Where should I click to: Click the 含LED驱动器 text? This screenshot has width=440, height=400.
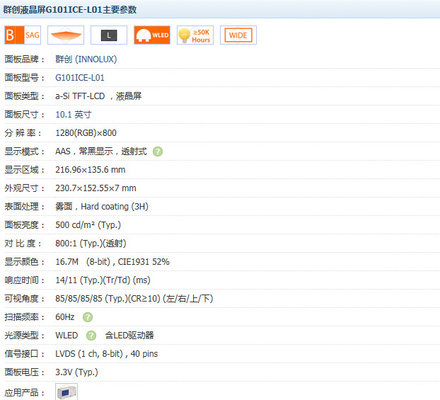pos(129,335)
